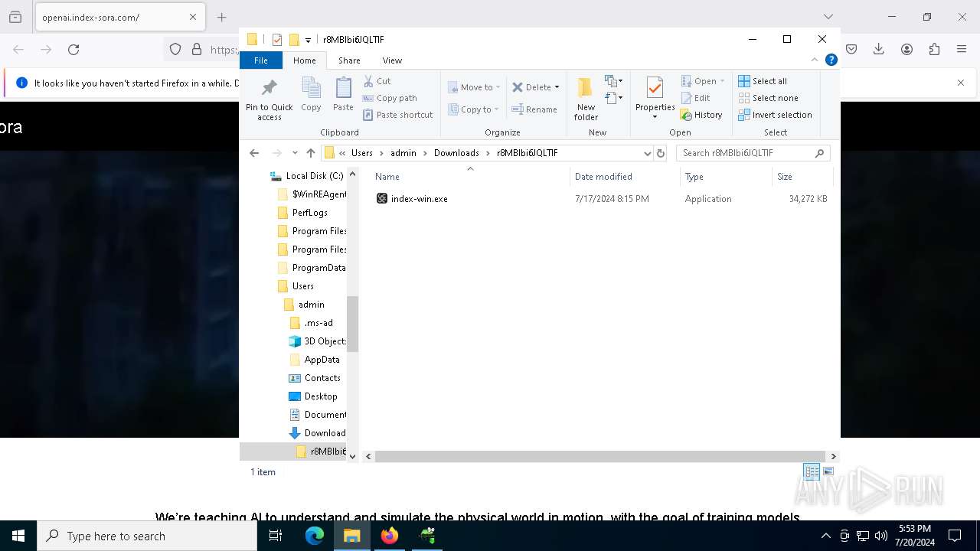
Task: Click Users in address breadcrumb
Action: (362, 153)
